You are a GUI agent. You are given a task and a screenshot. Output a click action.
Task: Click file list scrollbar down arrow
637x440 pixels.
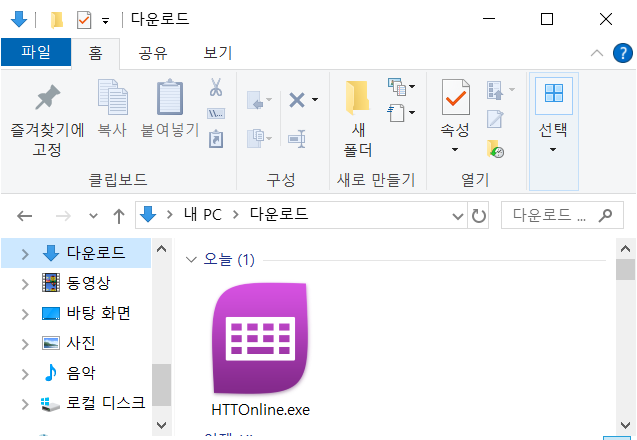625,425
